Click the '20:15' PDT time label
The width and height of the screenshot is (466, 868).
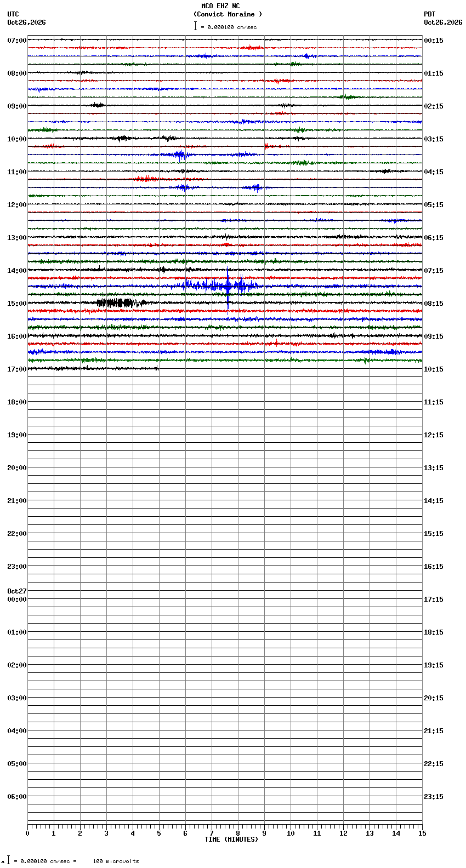pyautogui.click(x=434, y=698)
